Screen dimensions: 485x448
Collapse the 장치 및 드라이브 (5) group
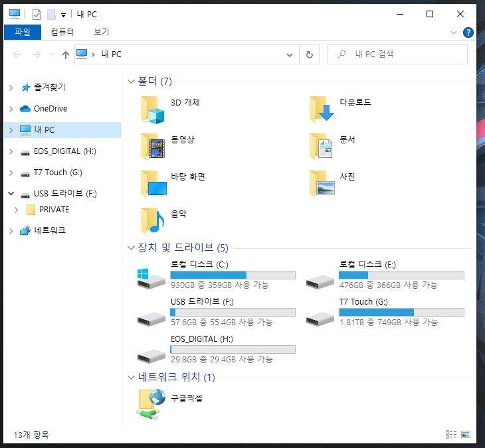coord(131,248)
